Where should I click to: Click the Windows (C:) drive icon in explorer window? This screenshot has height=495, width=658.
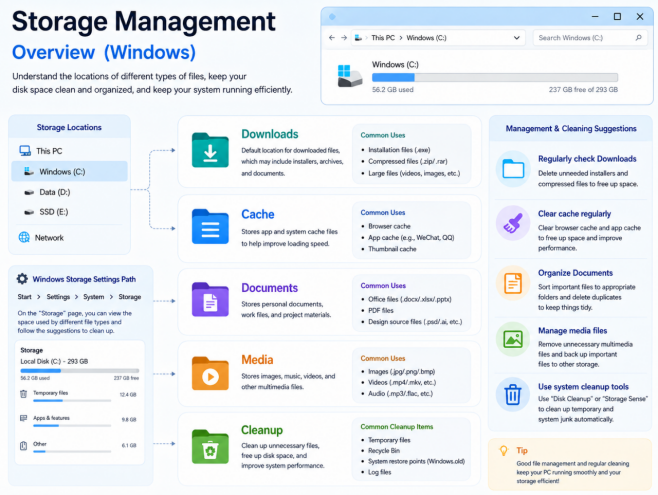coord(349,76)
